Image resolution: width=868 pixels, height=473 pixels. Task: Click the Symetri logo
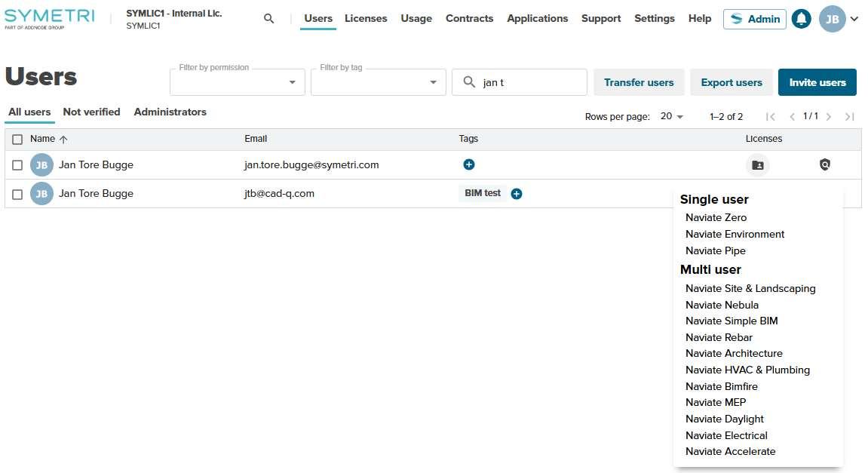point(49,18)
